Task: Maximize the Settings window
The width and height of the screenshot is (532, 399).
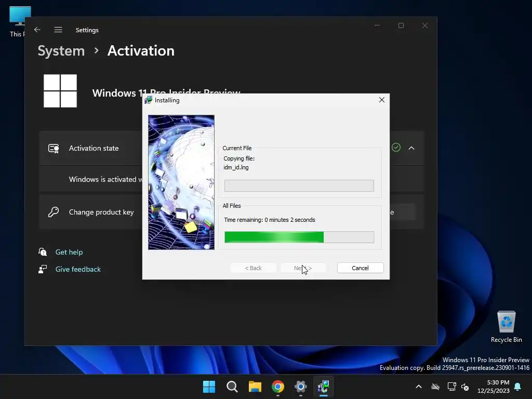Action: click(401, 25)
